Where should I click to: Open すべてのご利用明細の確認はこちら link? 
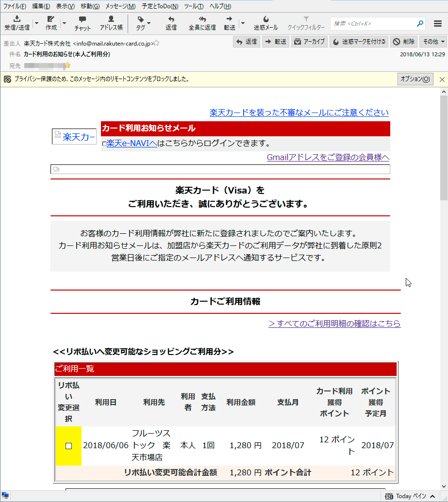coord(334,324)
